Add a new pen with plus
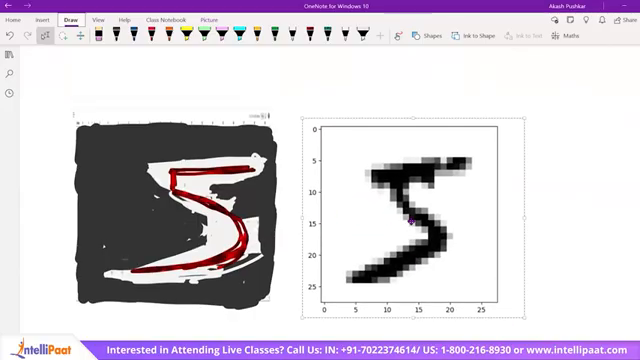 click(x=380, y=36)
